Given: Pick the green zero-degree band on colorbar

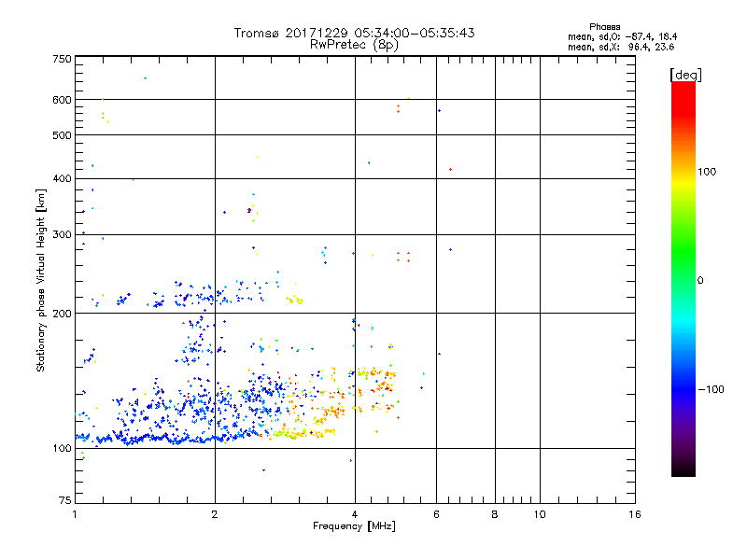Looking at the screenshot, I should 684,280.
